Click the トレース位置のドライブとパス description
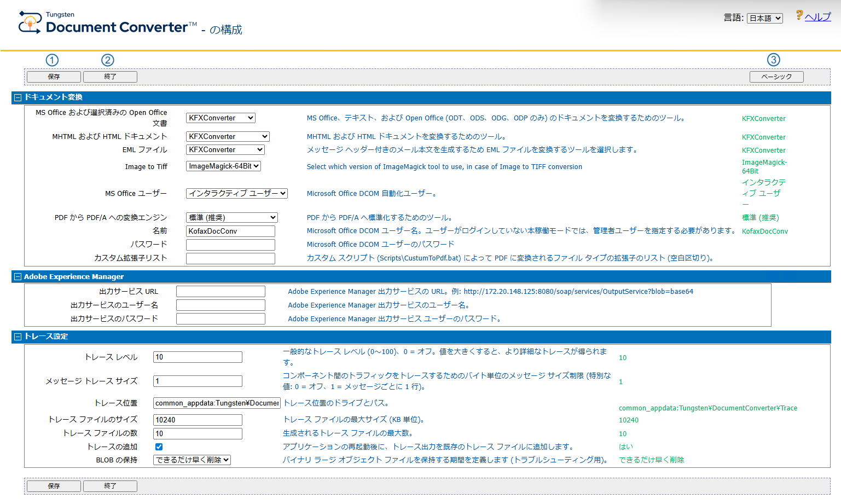Screen dimensions: 841x504 (x=336, y=403)
